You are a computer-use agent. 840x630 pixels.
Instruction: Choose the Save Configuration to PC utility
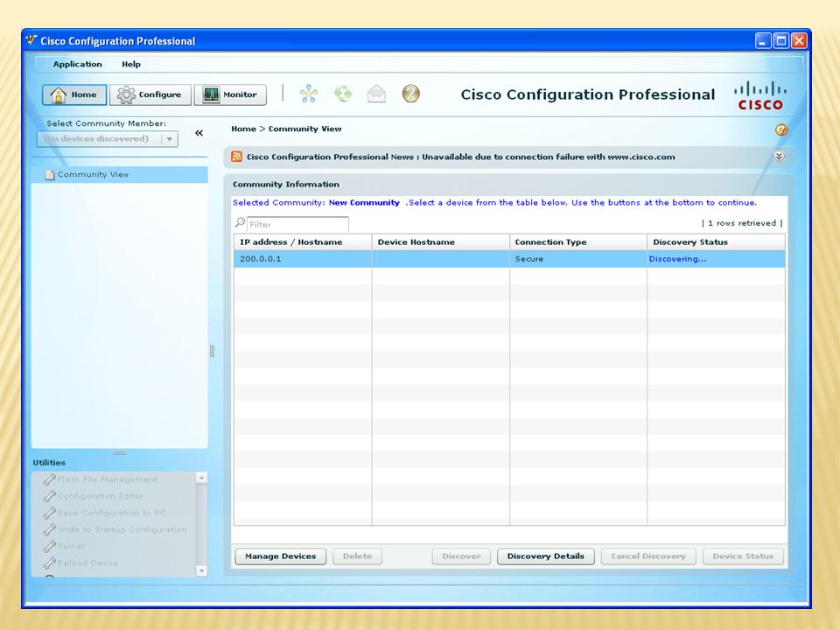click(105, 513)
